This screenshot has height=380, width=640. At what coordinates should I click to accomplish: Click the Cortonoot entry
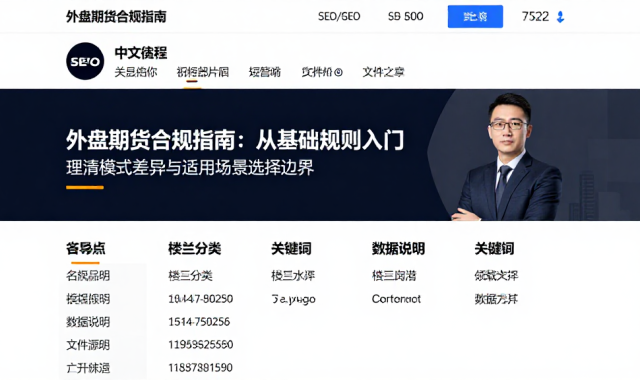click(x=396, y=299)
